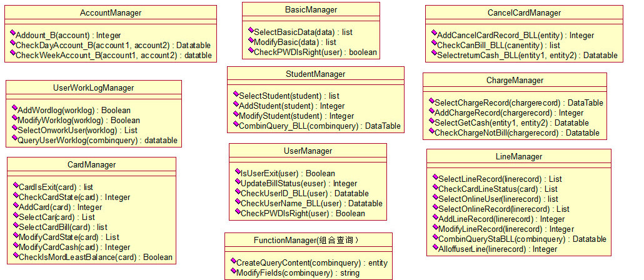This screenshot has height=280, width=644.
Task: Select CombinQuery_BLL method in StudentManager
Action: [x=319, y=126]
